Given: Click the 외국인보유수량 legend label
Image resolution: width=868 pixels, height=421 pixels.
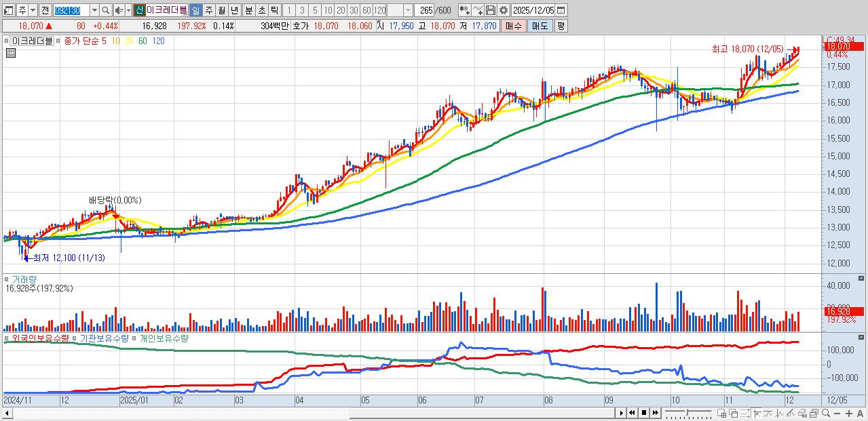Looking at the screenshot, I should pos(41,338).
